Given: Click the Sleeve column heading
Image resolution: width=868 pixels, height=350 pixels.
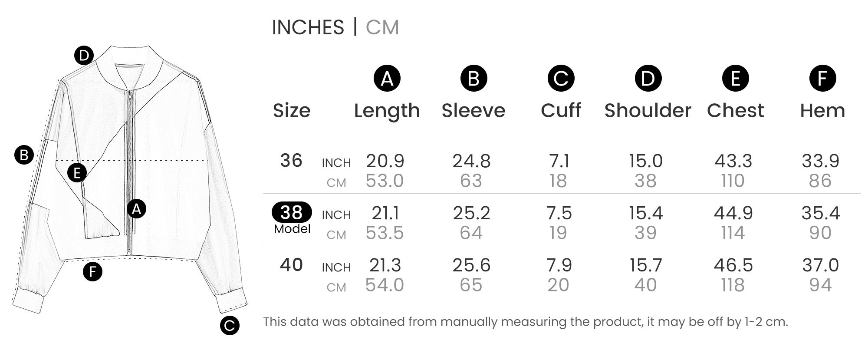Looking at the screenshot, I should tap(473, 110).
